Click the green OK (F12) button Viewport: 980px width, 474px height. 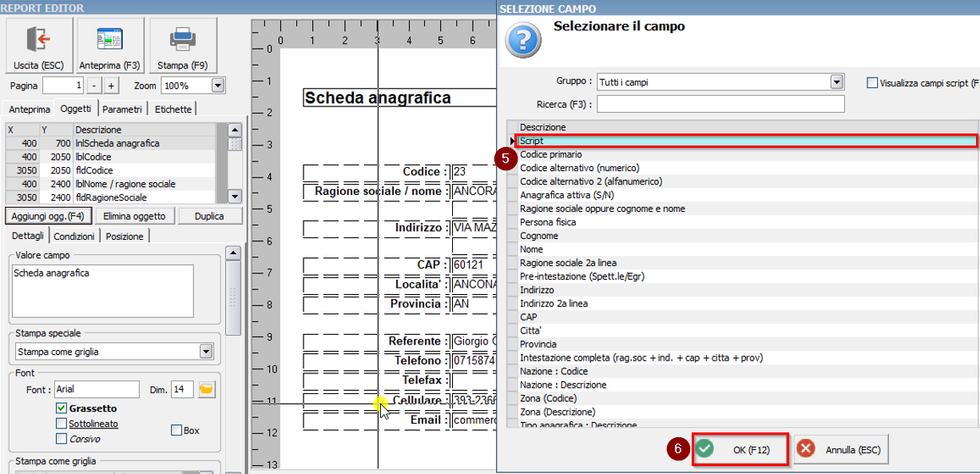coord(740,450)
